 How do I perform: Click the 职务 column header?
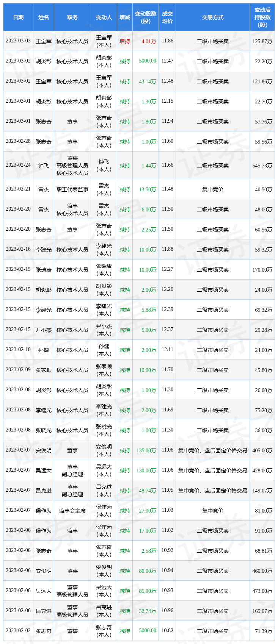click(72, 17)
